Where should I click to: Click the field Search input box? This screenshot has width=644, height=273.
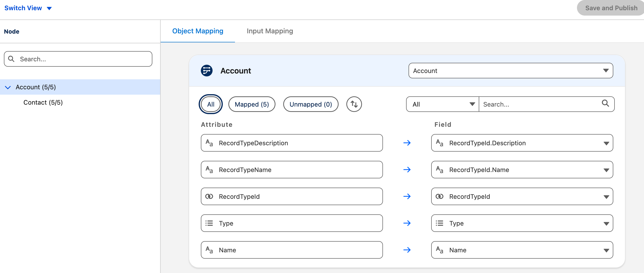[x=546, y=104]
